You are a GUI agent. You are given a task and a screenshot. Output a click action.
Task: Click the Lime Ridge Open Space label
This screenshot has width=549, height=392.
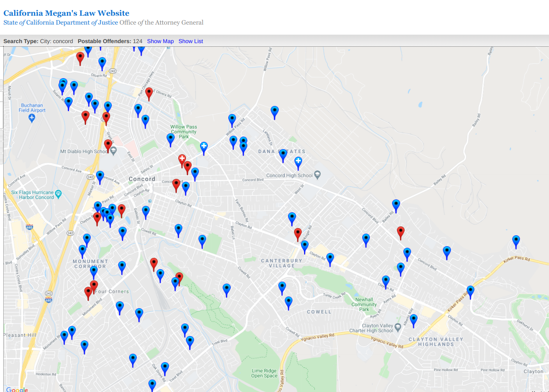264,373
